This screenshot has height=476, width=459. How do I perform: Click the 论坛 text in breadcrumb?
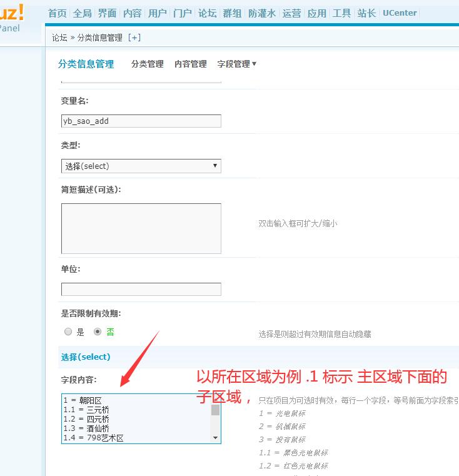click(x=59, y=38)
